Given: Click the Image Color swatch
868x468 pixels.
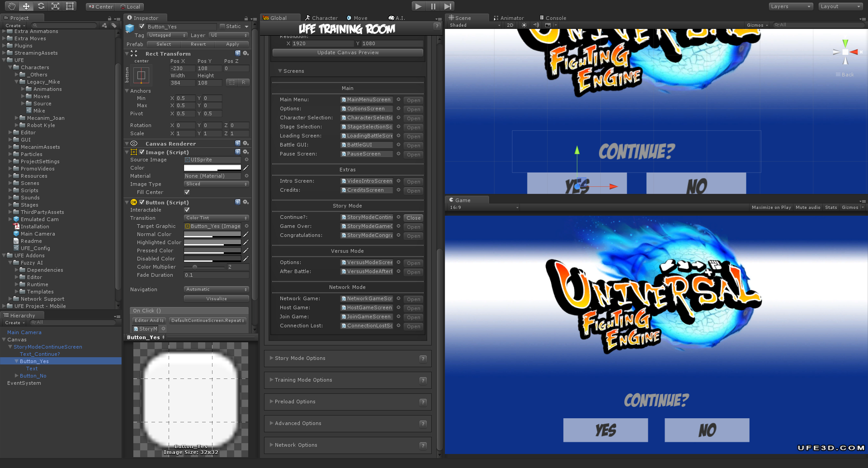Looking at the screenshot, I should (212, 168).
